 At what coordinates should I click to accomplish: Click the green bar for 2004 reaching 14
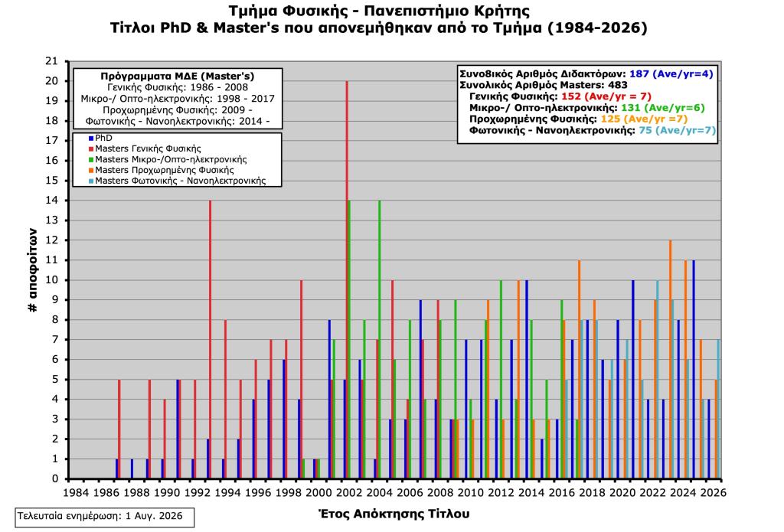click(x=380, y=340)
